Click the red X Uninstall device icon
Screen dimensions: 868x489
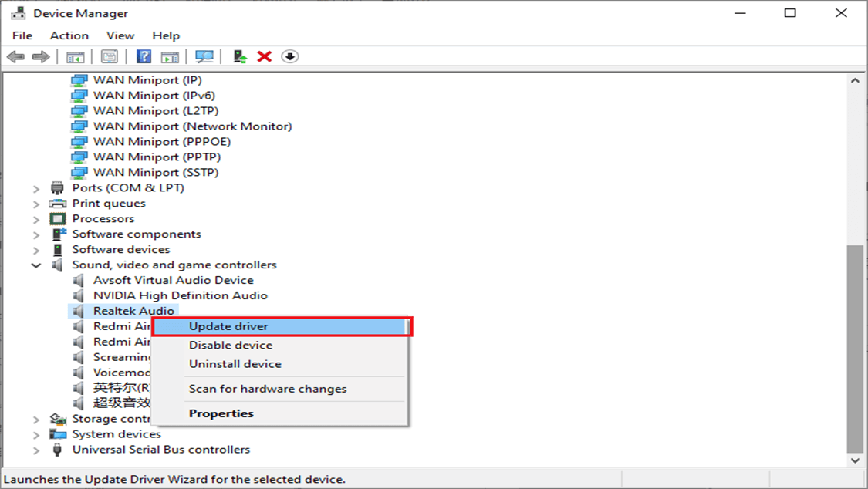point(265,56)
